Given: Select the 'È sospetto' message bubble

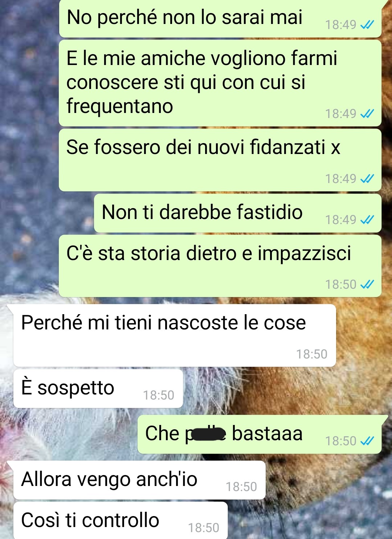Looking at the screenshot, I should 98,389.
